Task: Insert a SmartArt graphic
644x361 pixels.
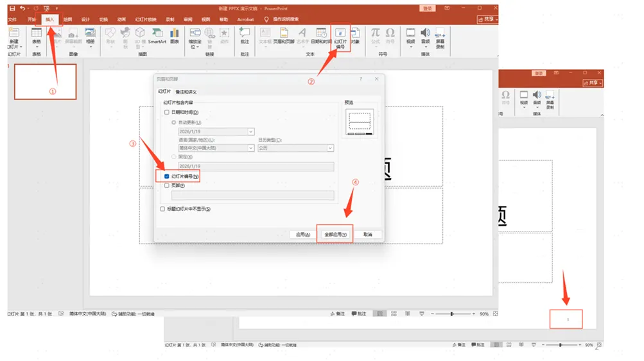Action: point(157,36)
